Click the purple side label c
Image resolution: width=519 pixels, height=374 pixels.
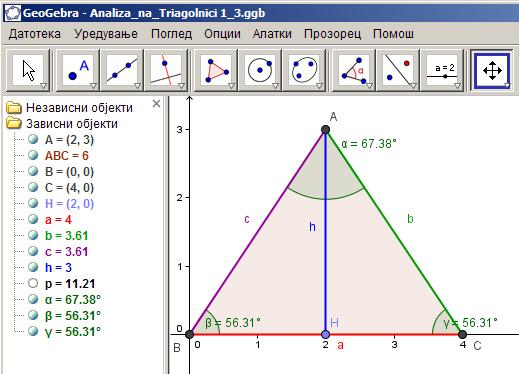pyautogui.click(x=247, y=219)
